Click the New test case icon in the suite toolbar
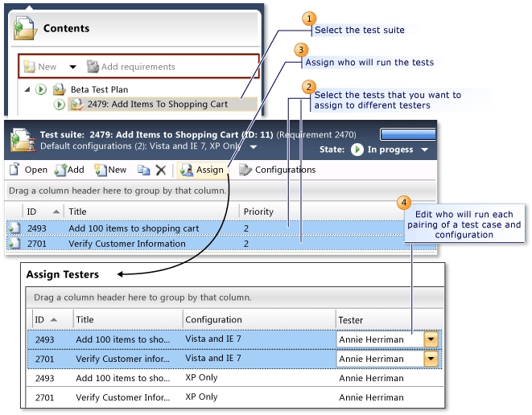532x415 pixels. [101, 170]
